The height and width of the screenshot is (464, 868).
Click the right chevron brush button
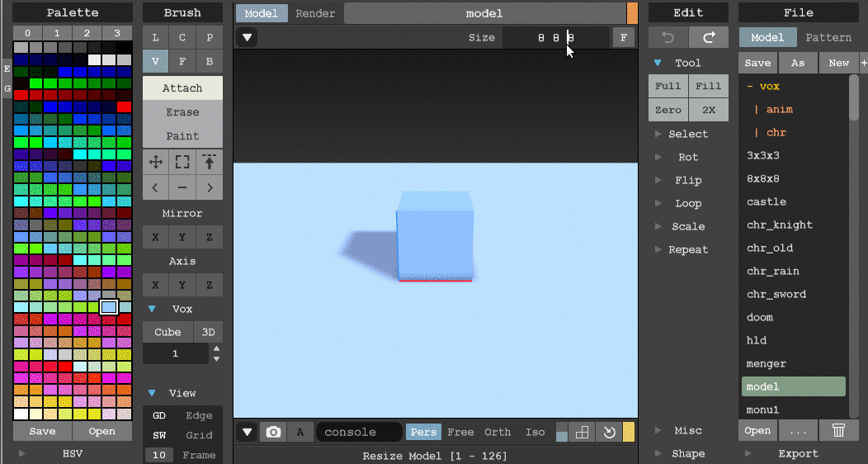[210, 187]
